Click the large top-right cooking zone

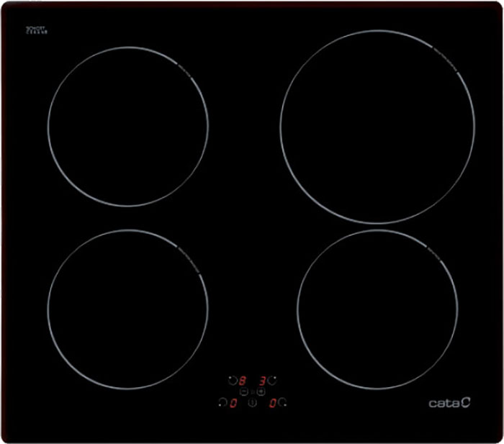coord(377,127)
